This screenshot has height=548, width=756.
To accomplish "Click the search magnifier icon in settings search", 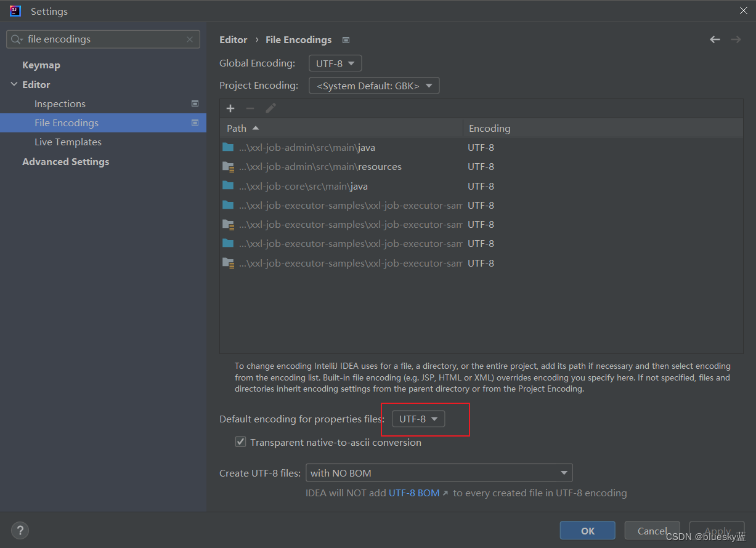I will tap(16, 39).
